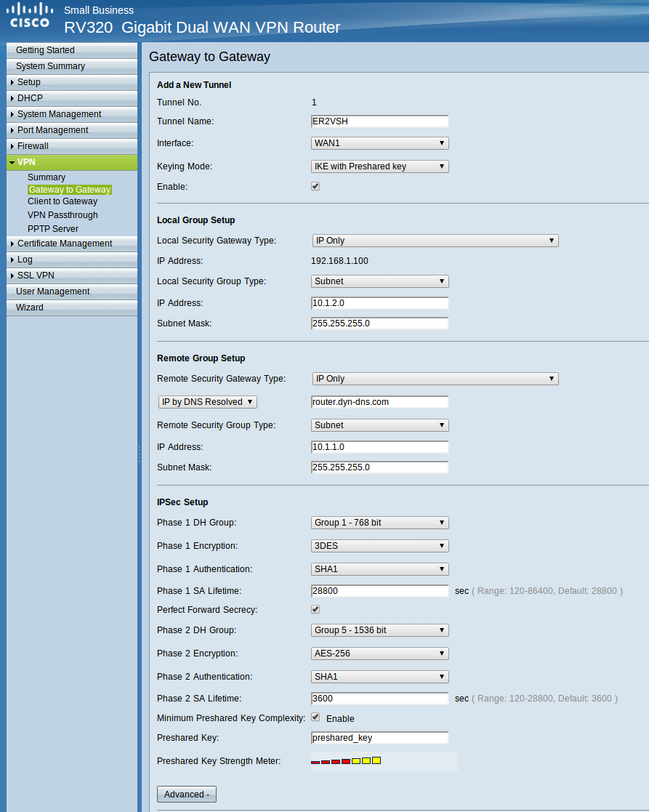Open Phase 2 Authentication dropdown
The image size is (649, 812).
pos(380,677)
